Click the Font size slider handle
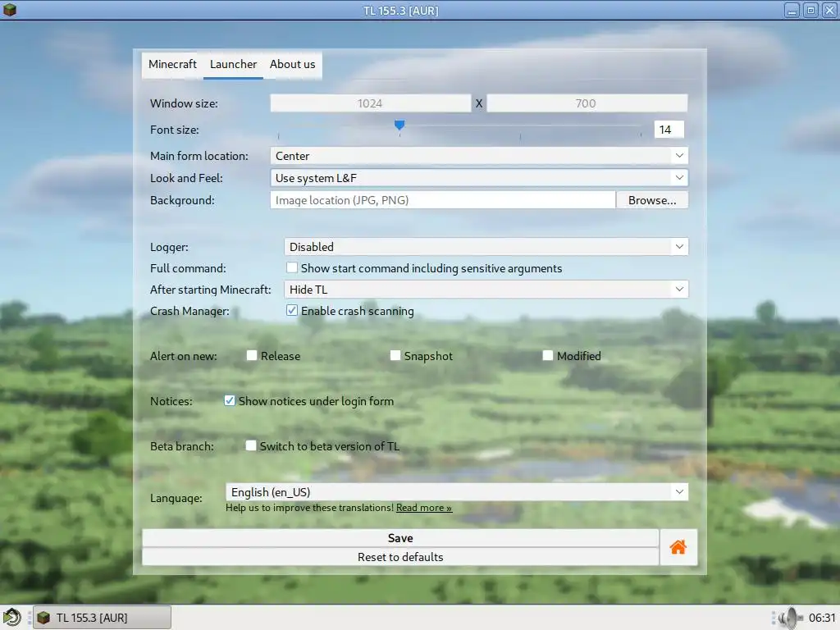 point(399,126)
